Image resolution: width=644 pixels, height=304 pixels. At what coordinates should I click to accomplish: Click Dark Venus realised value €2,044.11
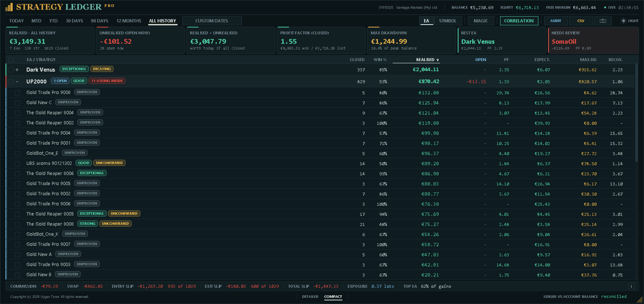[426, 70]
